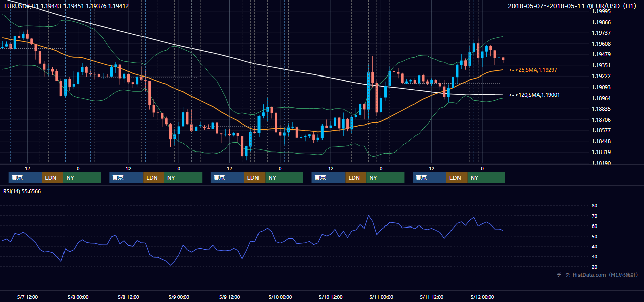This screenshot has width=644, height=302.
Task: Select the 東京 session block above 5/10 12:00
Action: click(x=329, y=178)
